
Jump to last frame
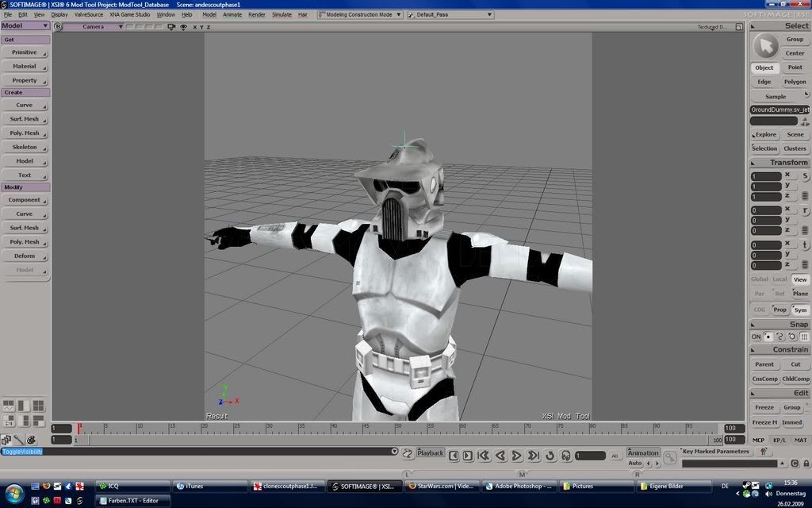(533, 456)
